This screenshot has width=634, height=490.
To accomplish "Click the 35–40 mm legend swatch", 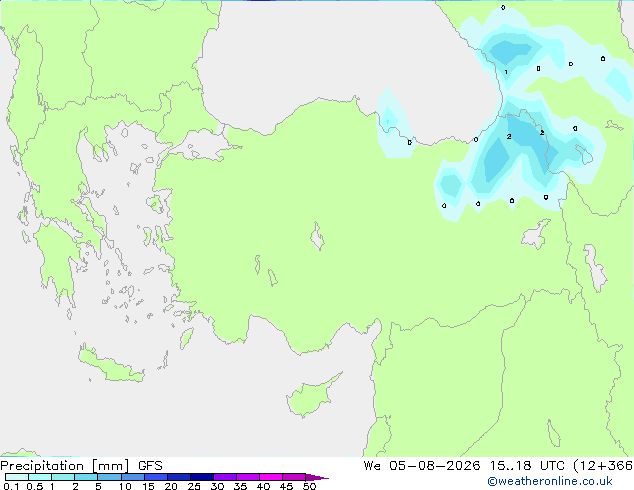I will coord(247,477).
